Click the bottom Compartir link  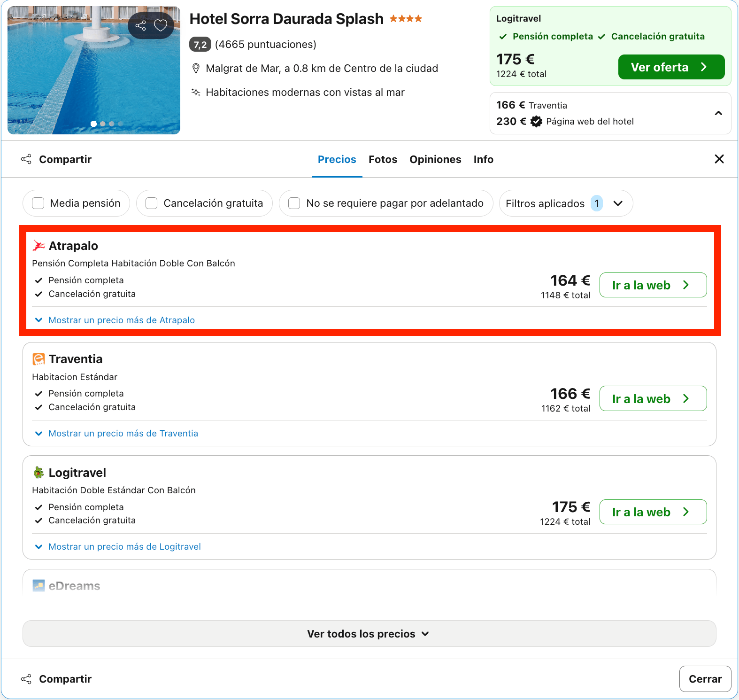click(65, 679)
